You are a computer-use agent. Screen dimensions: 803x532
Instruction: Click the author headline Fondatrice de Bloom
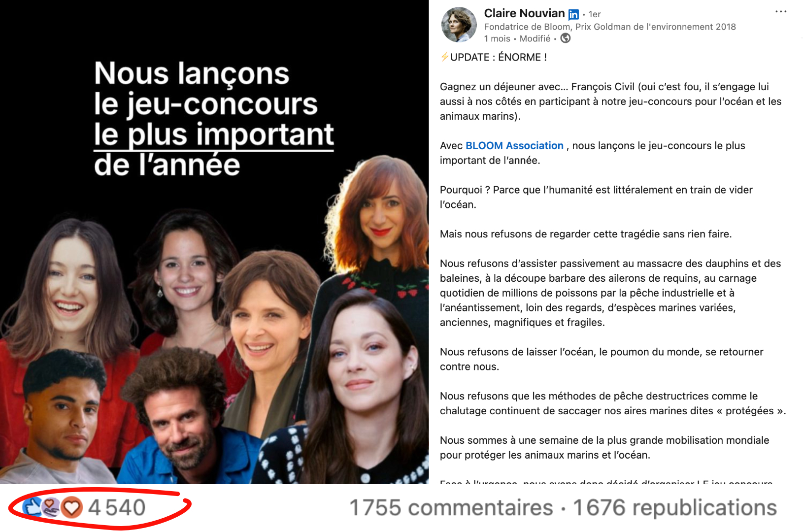pyautogui.click(x=610, y=27)
